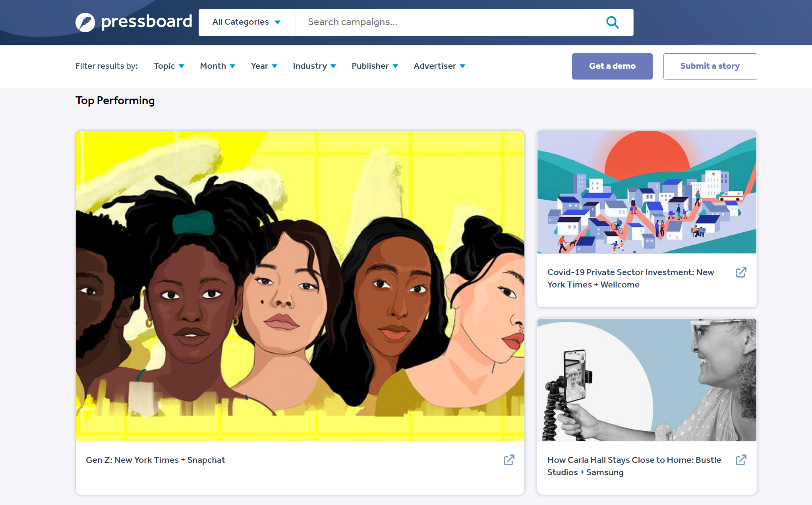Viewport: 812px width, 505px height.
Task: Open the All Categories dropdown
Action: tap(247, 22)
